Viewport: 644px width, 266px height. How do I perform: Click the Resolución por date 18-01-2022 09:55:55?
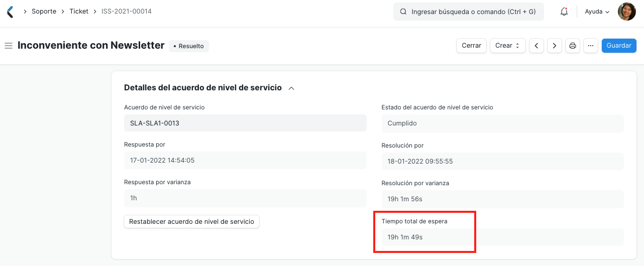[502, 162]
